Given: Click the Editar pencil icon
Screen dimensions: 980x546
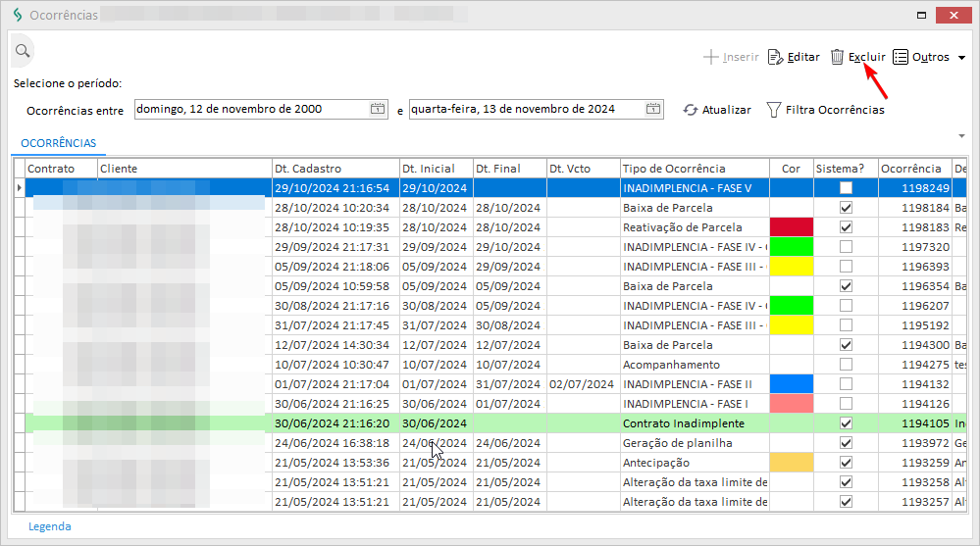Looking at the screenshot, I should pyautogui.click(x=775, y=57).
